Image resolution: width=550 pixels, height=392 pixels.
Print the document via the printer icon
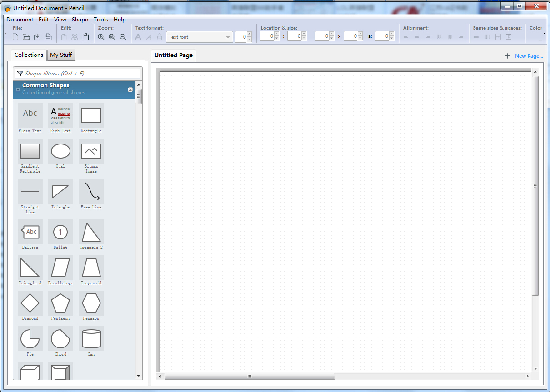(x=48, y=37)
